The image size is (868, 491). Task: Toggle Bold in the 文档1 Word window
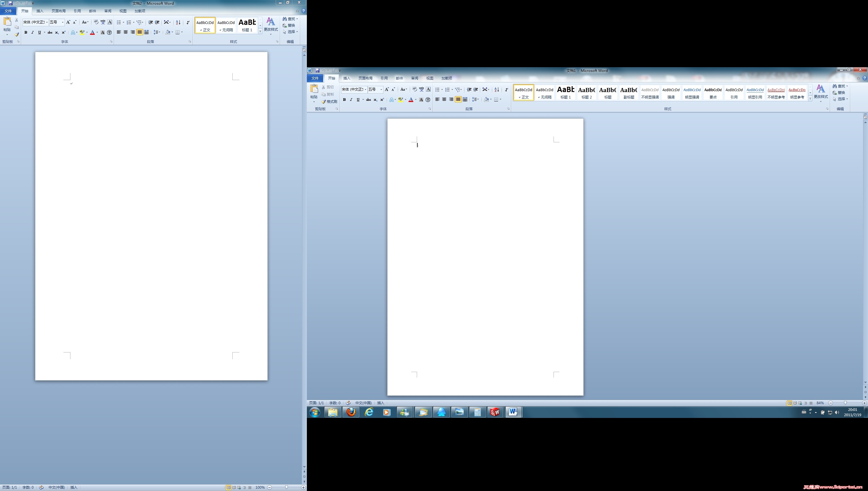(344, 99)
